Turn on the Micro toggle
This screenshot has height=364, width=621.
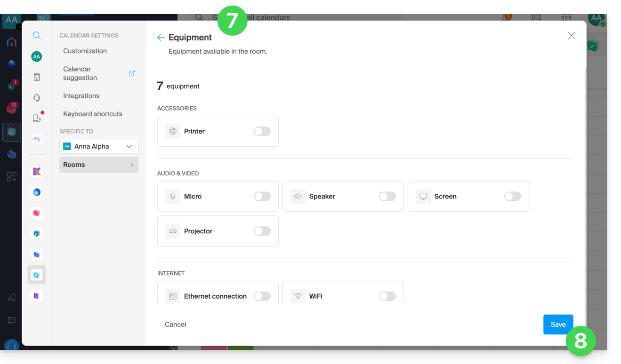[x=262, y=197]
